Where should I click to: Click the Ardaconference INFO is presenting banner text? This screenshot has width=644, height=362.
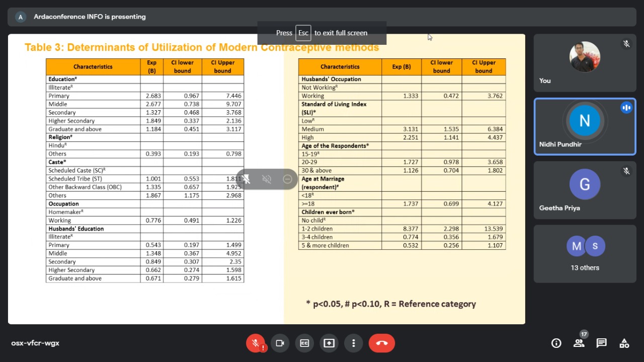(90, 17)
